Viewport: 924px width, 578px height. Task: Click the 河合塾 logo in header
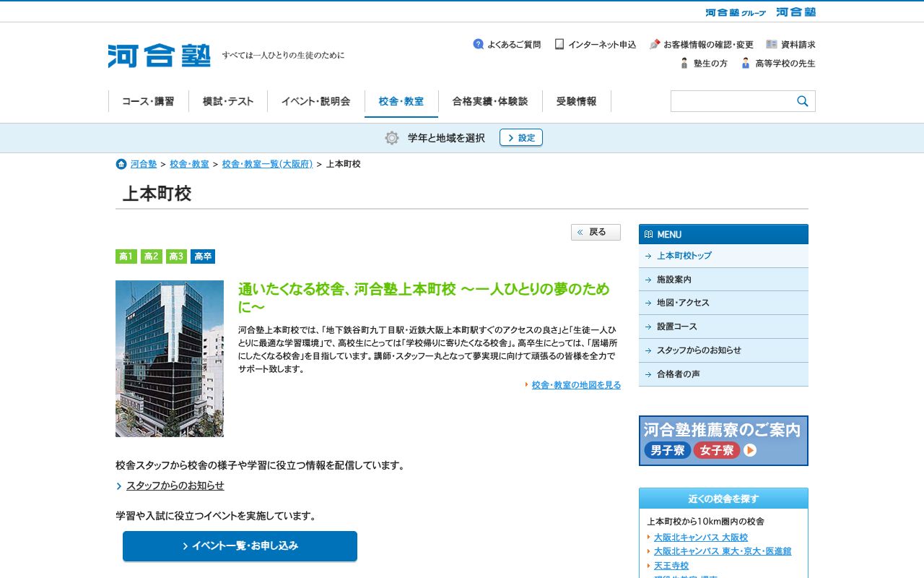tap(159, 56)
